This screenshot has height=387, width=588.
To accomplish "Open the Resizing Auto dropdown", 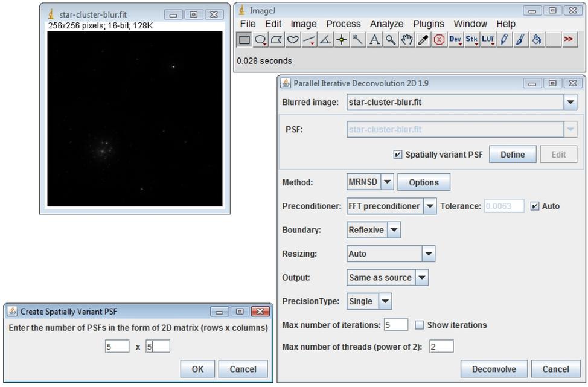I will click(x=428, y=254).
